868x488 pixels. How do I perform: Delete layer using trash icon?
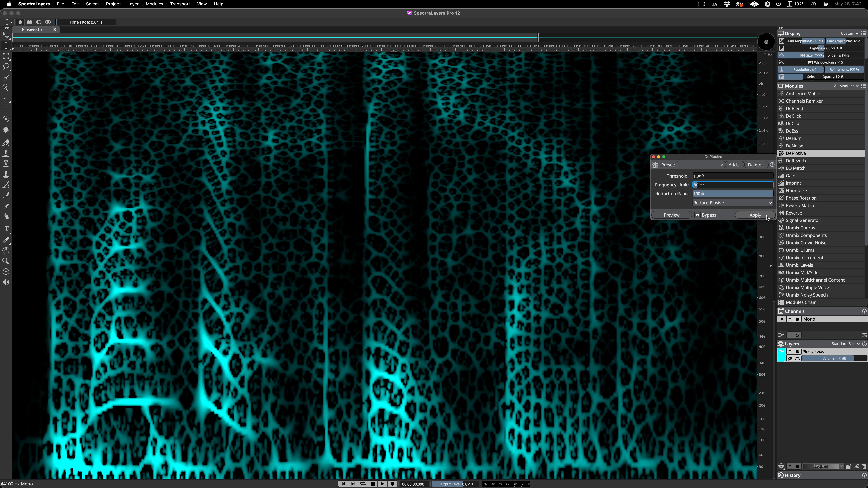point(864,466)
